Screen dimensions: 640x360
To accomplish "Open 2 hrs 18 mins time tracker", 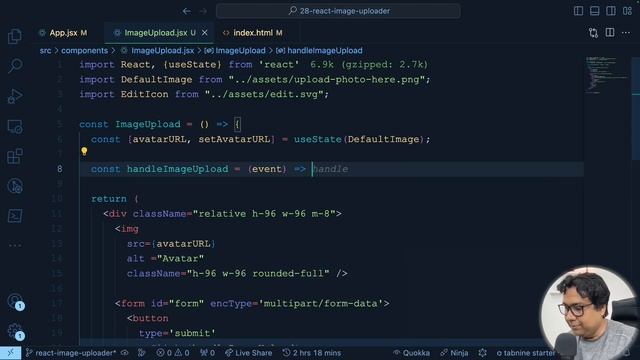I will coord(312,353).
